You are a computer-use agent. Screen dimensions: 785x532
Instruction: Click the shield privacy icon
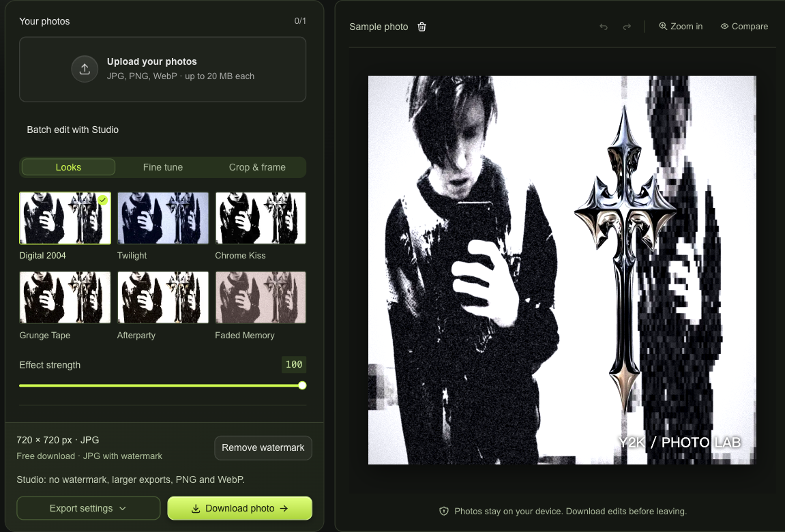pos(443,511)
